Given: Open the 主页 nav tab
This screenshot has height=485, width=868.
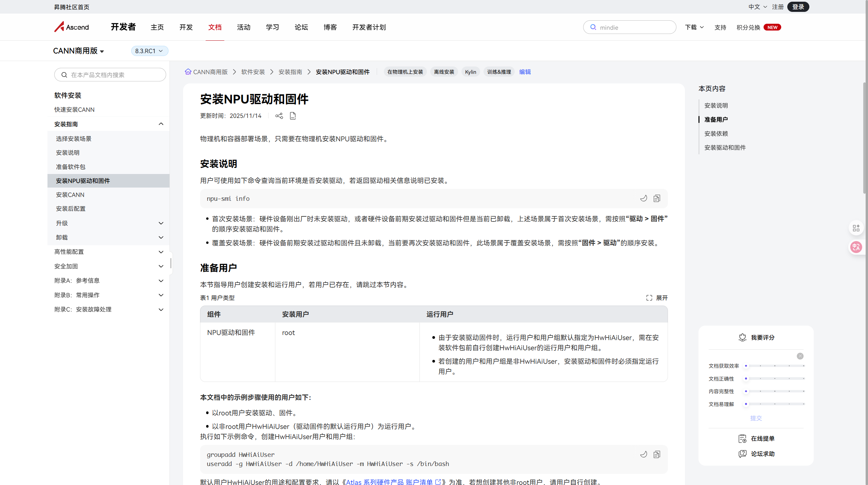Looking at the screenshot, I should (157, 27).
